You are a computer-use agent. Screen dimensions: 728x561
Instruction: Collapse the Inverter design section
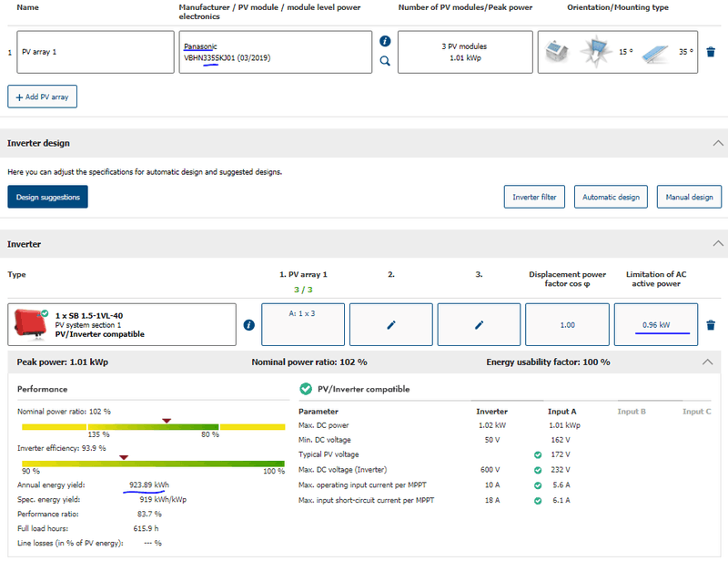(717, 144)
